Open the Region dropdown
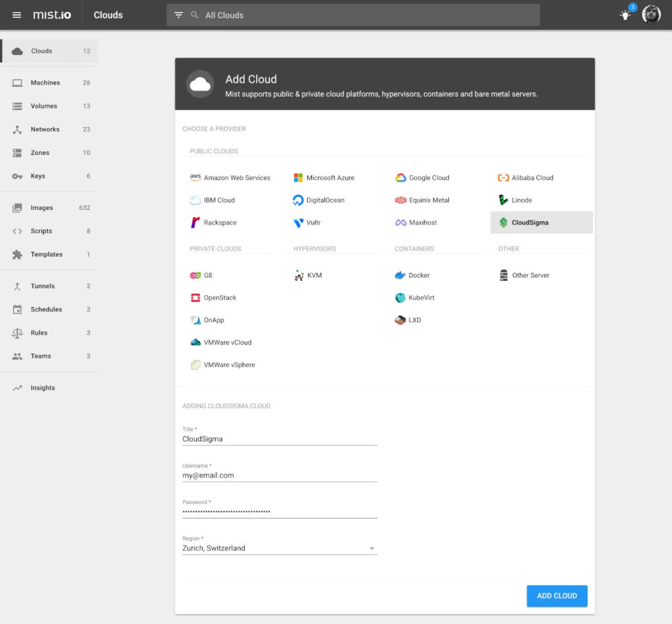This screenshot has width=672, height=624. pos(372,548)
